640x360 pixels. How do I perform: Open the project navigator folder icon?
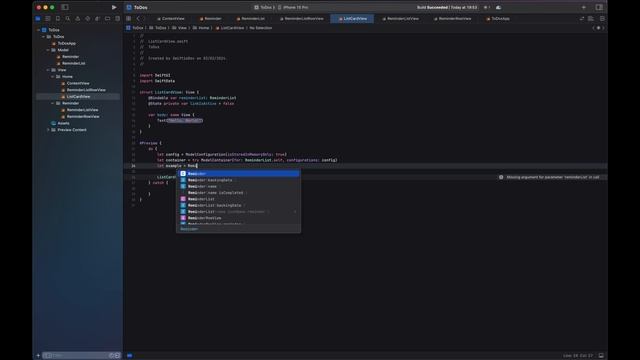(x=38, y=18)
